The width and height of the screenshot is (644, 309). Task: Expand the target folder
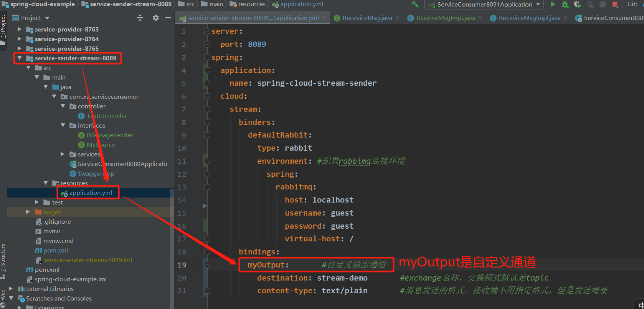(x=28, y=212)
